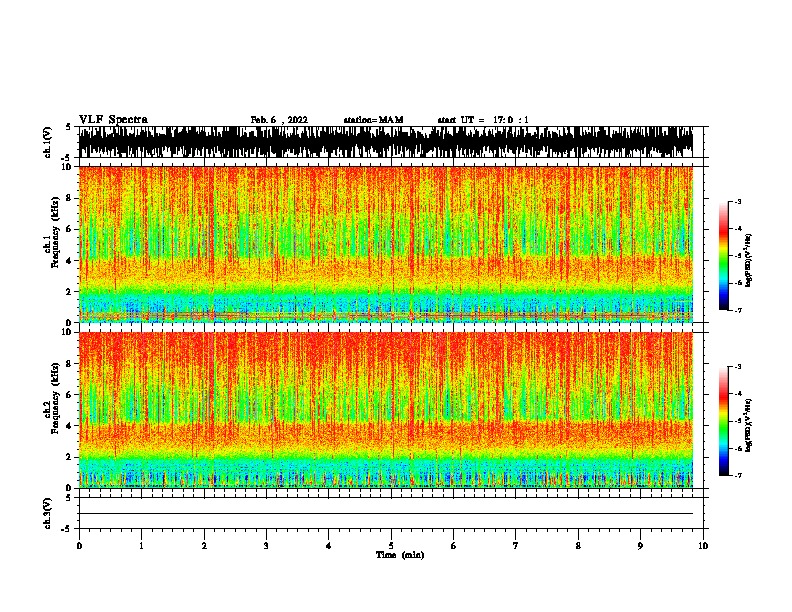Screen dimensions: 792x612
Task: Click the '-5' label on the ch.1 color bar
Action: [738, 256]
